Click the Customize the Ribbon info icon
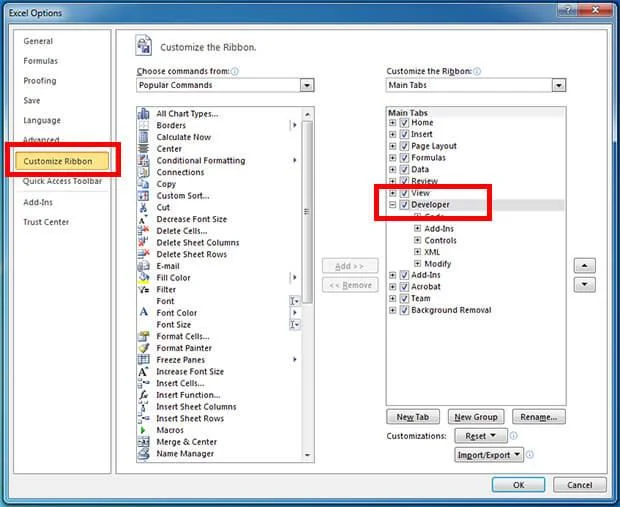The width and height of the screenshot is (620, 507). (477, 72)
